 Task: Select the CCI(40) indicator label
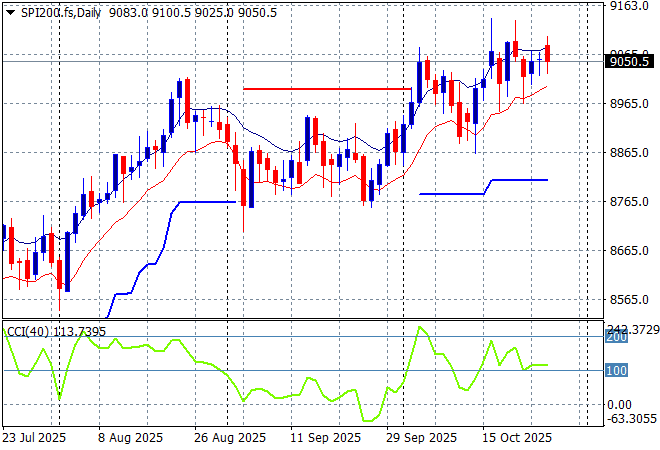(28, 332)
